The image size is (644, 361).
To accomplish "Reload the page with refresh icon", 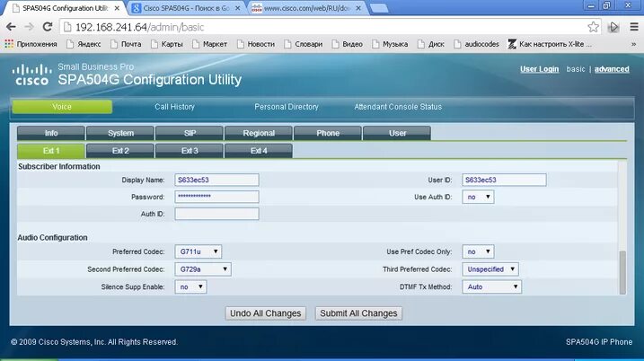I will pyautogui.click(x=48, y=27).
